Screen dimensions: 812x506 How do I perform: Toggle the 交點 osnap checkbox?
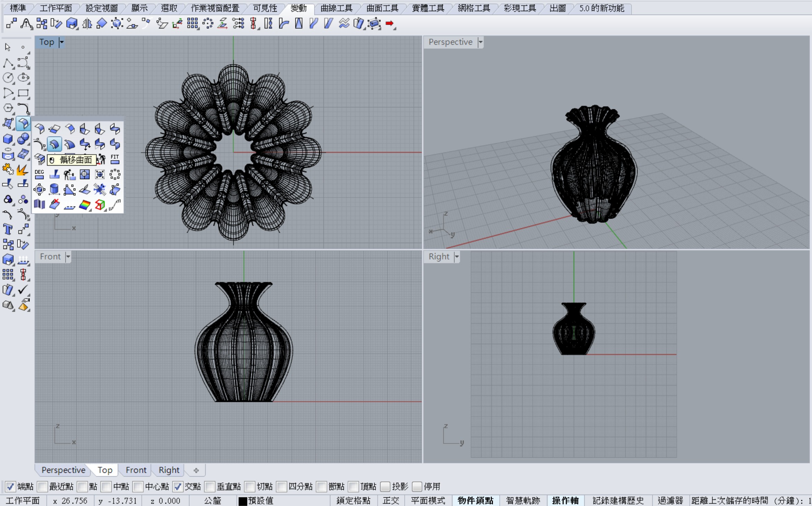coord(177,487)
